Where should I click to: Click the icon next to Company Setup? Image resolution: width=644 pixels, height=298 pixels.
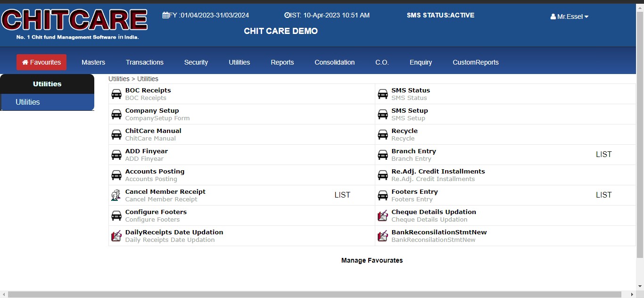(116, 115)
